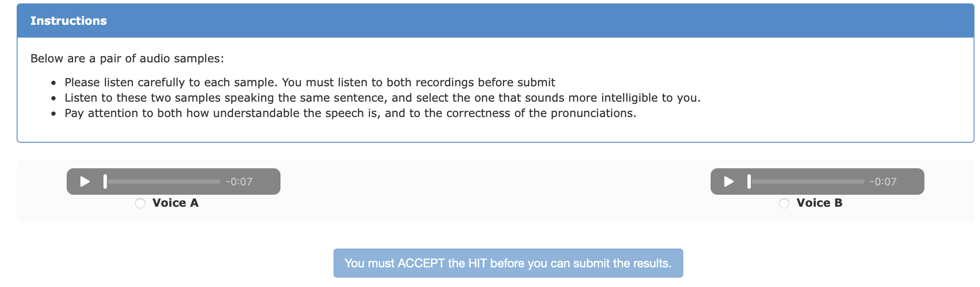The height and width of the screenshot is (287, 980).
Task: Click the "Pay attention to both" bullet line
Action: pos(350,113)
